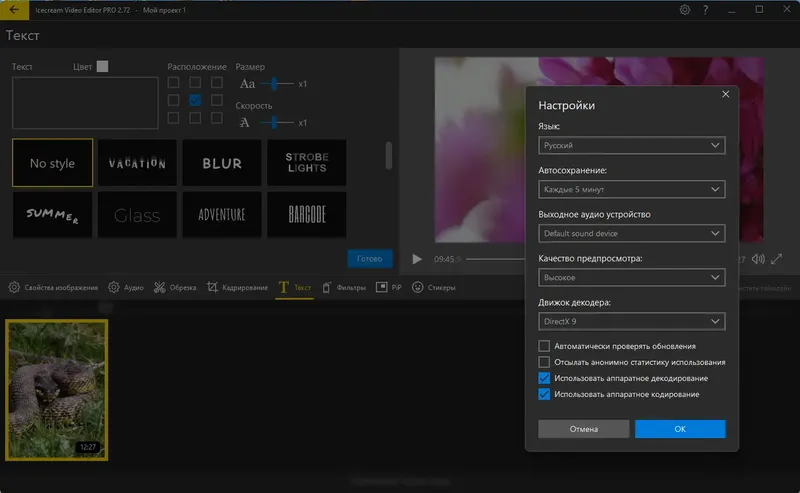
Task: Click the Отмена button
Action: (x=583, y=429)
